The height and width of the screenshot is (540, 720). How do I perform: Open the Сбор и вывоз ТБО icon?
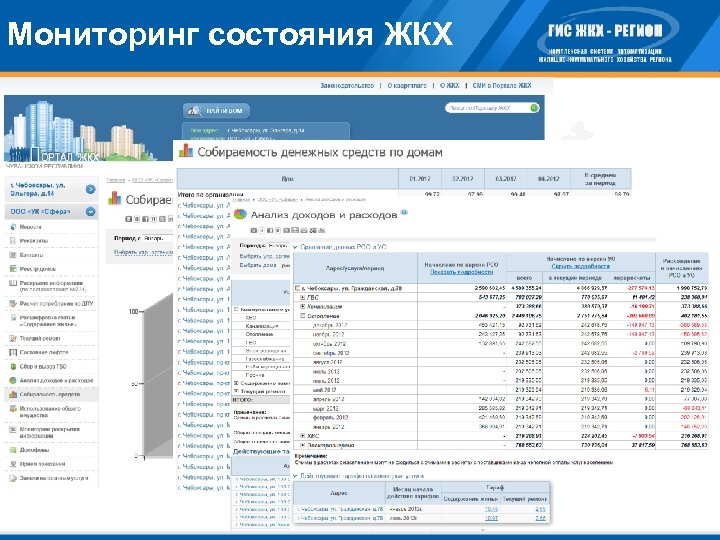coord(13,366)
